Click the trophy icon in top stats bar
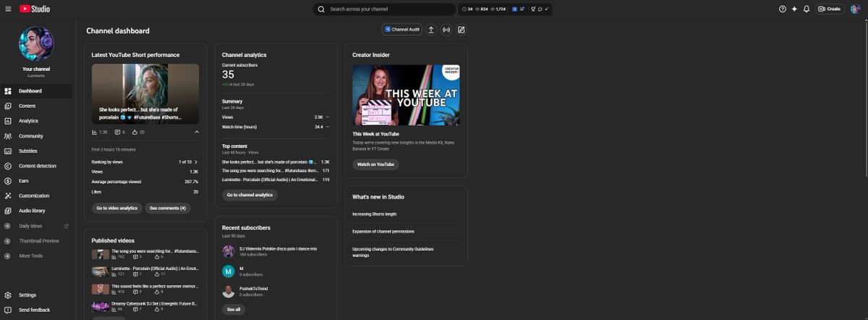868x320 pixels. click(533, 9)
